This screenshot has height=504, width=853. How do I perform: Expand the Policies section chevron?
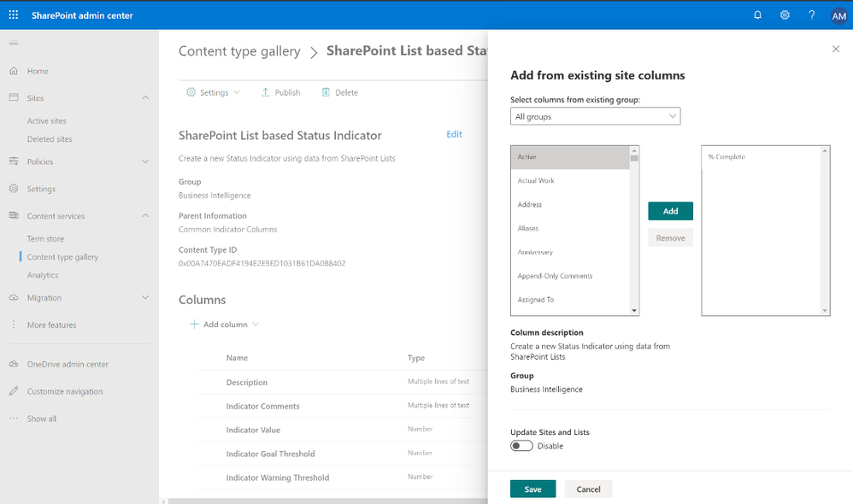[x=145, y=161]
